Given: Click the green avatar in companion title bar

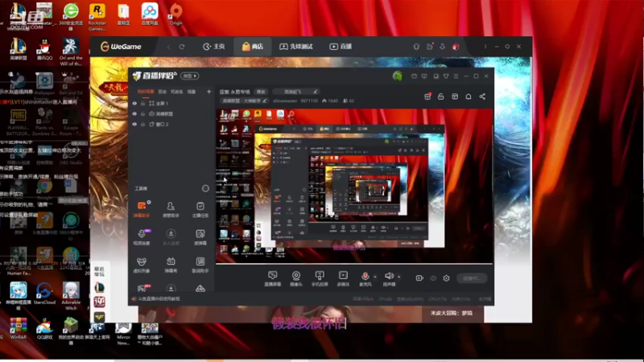Looking at the screenshot, I should click(397, 76).
